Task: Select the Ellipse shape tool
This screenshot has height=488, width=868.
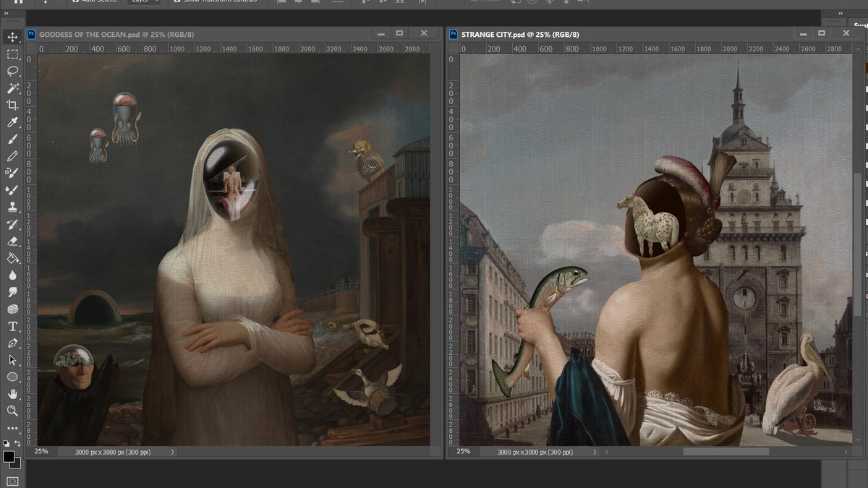Action: tap(12, 377)
